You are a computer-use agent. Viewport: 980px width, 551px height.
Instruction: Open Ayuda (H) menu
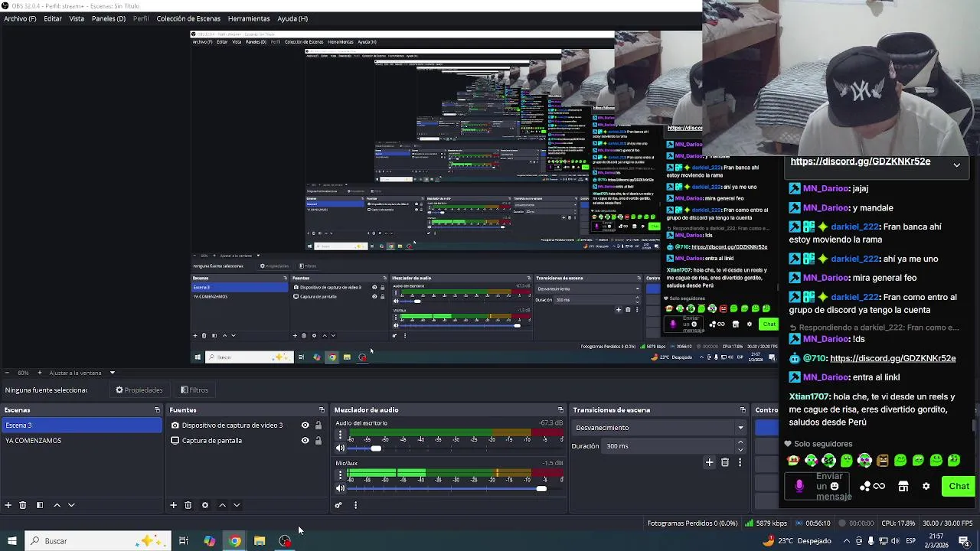(292, 18)
